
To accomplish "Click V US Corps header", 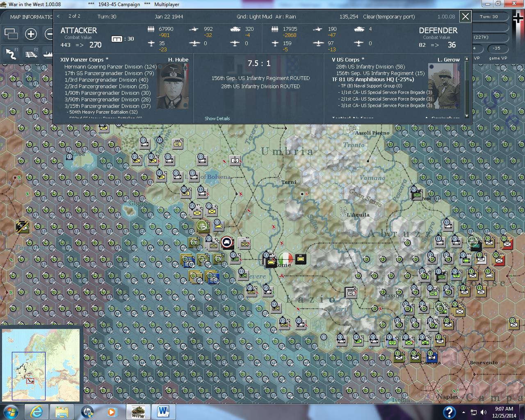I will click(348, 59).
